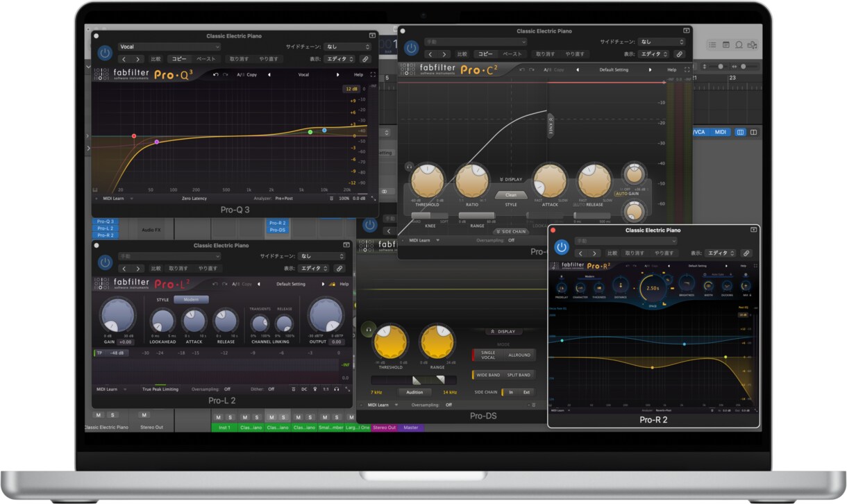The image size is (847, 504).
Task: Click the Clean style button in Pro-C 2
Action: [511, 195]
